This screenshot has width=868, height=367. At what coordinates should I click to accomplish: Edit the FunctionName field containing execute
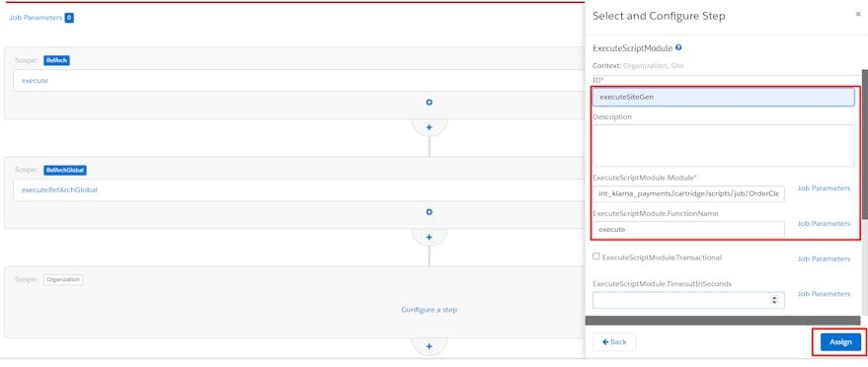(688, 229)
